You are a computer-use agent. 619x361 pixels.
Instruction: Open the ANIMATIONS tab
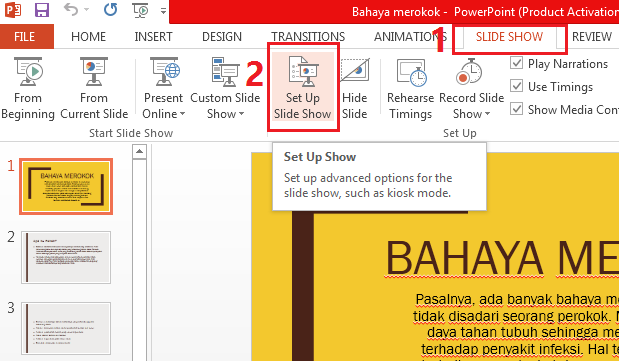point(411,37)
